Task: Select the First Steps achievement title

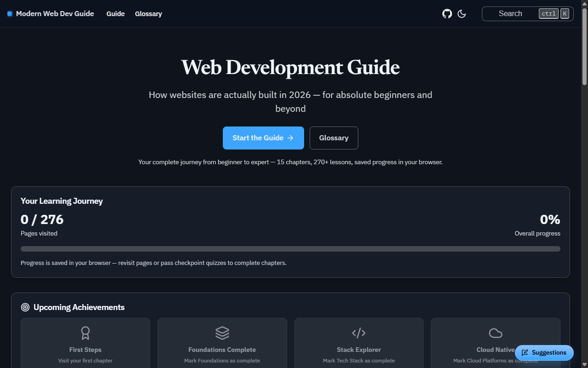Action: [x=85, y=350]
